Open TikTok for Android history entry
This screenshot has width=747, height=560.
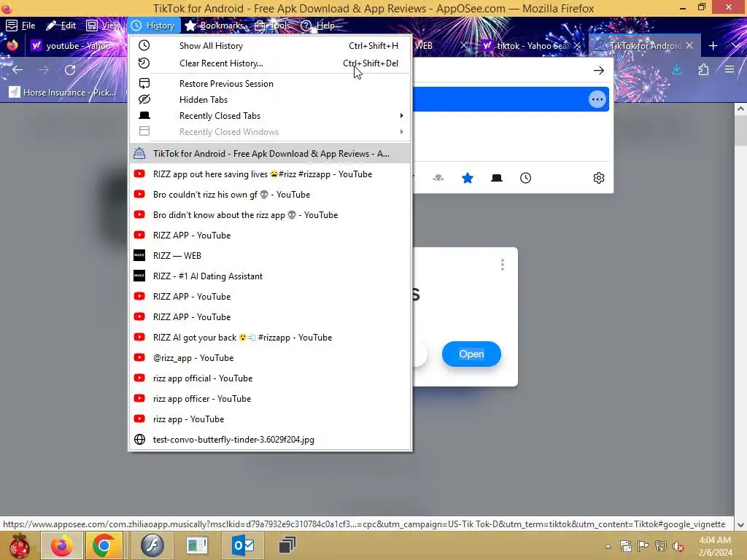[x=270, y=154]
